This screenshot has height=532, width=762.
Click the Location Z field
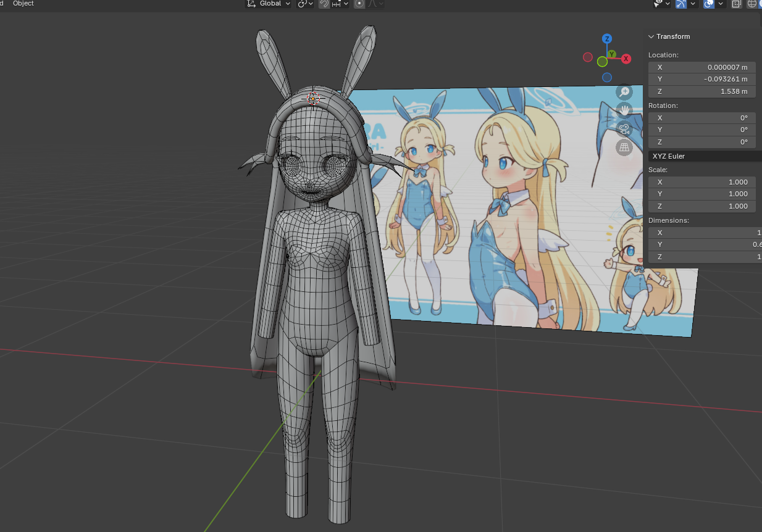pyautogui.click(x=702, y=91)
